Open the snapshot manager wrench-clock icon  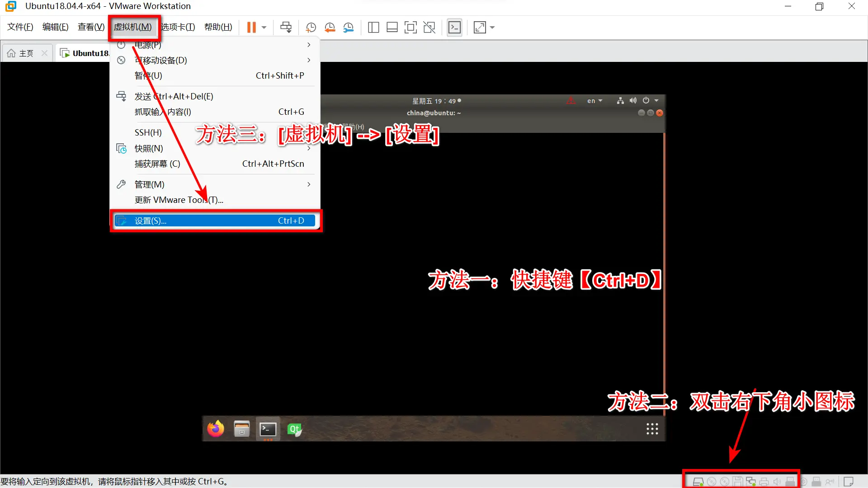click(348, 28)
